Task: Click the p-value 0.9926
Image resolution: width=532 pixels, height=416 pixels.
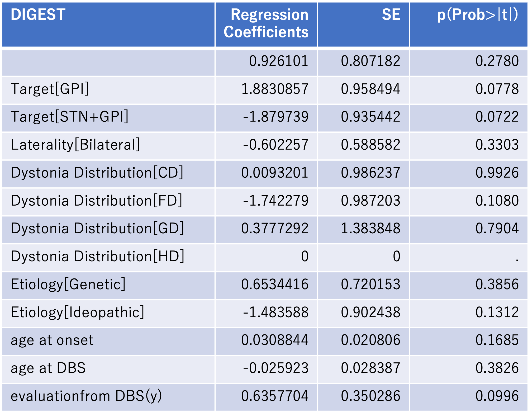Action: [x=497, y=173]
